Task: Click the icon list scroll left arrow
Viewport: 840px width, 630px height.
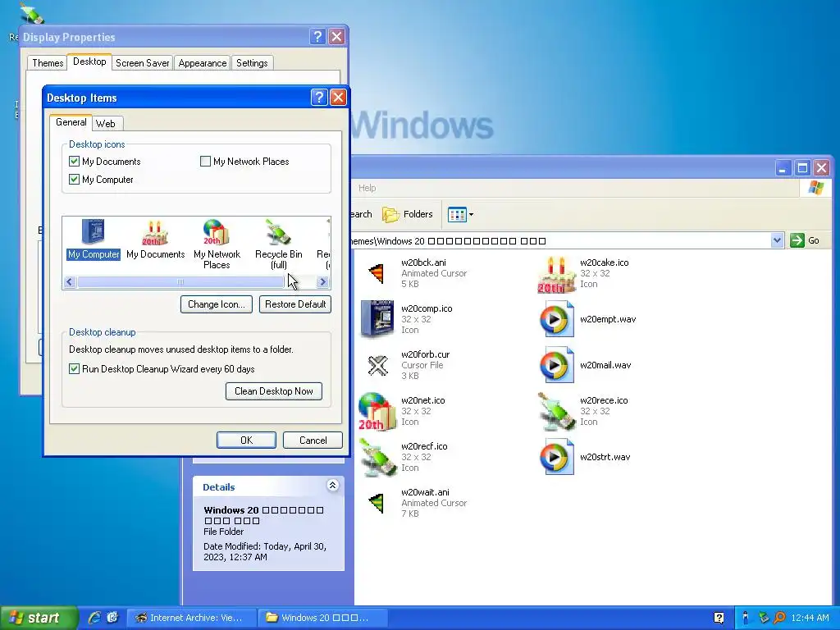Action: point(70,282)
